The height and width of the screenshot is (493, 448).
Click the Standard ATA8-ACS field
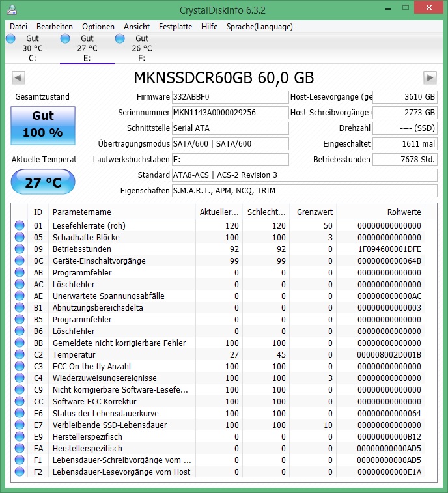point(304,175)
